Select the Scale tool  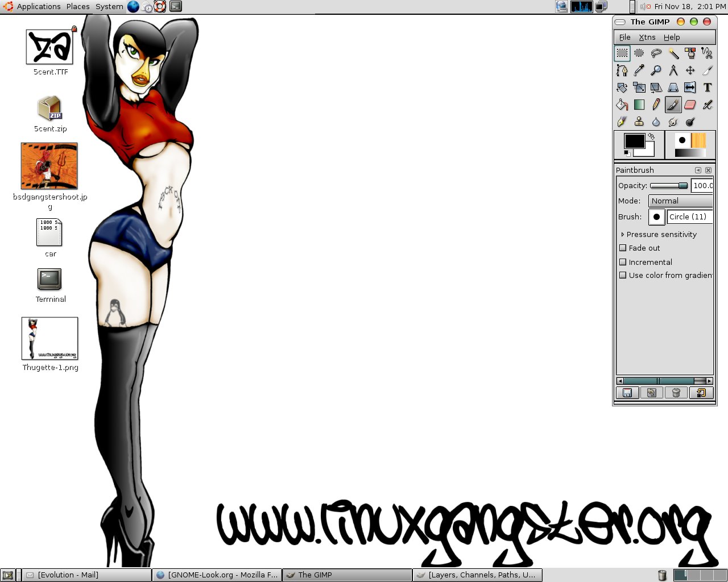[639, 88]
